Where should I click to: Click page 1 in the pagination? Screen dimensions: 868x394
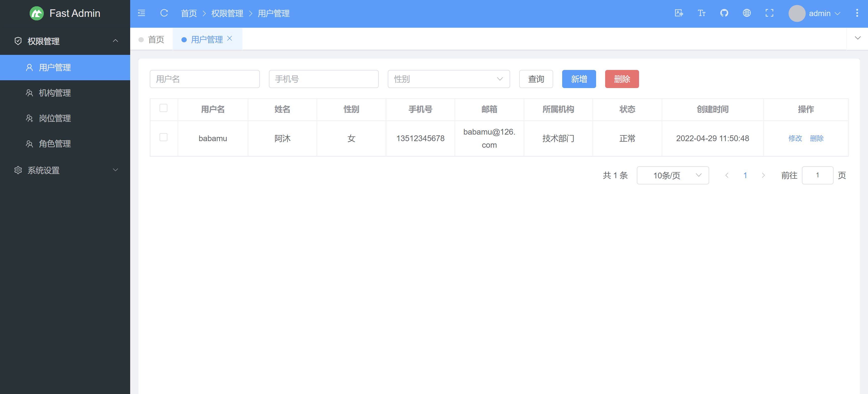[745, 175]
